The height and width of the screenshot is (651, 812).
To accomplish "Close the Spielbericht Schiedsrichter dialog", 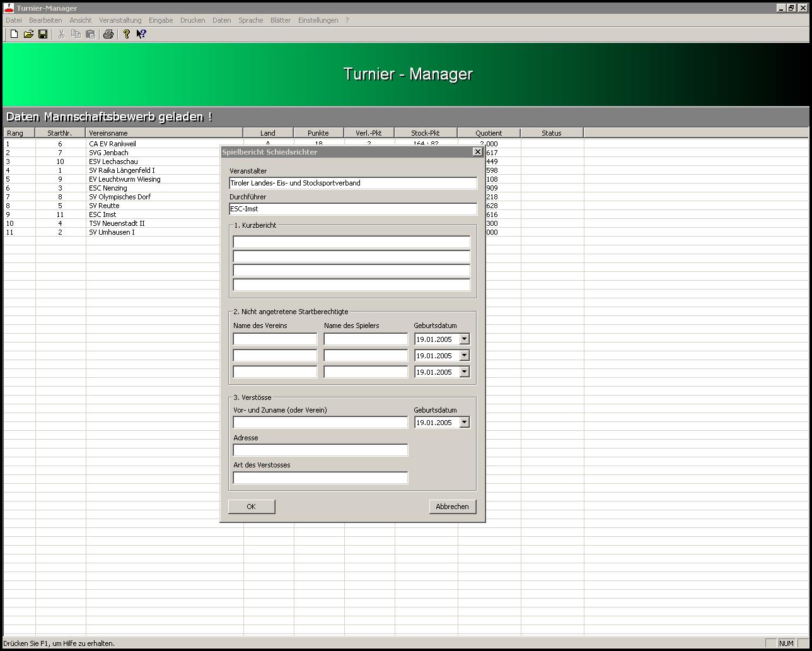I will tap(477, 151).
